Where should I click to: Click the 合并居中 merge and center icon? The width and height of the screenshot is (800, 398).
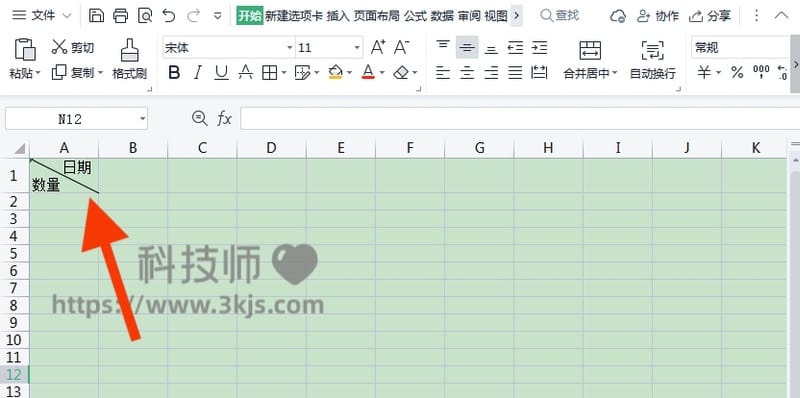[590, 50]
